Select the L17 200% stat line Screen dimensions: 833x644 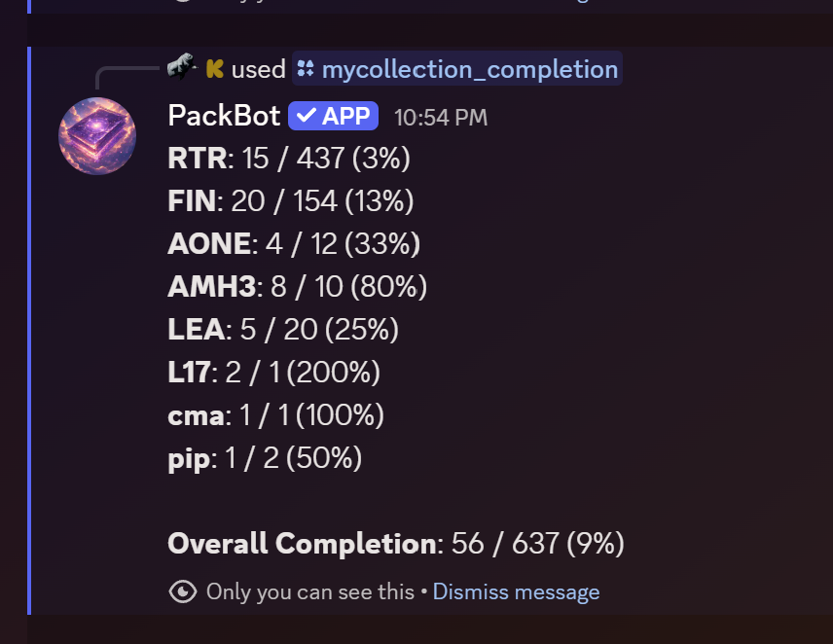coord(273,372)
